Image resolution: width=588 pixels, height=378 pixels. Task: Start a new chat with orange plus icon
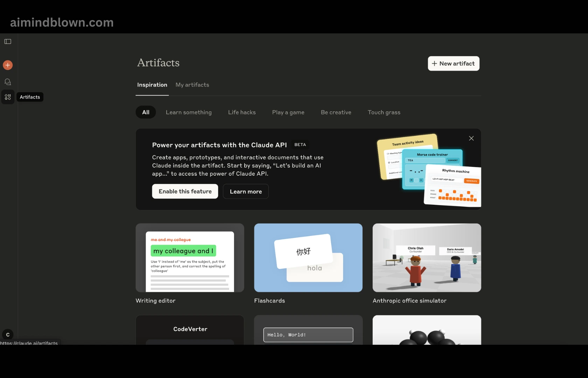(8, 65)
